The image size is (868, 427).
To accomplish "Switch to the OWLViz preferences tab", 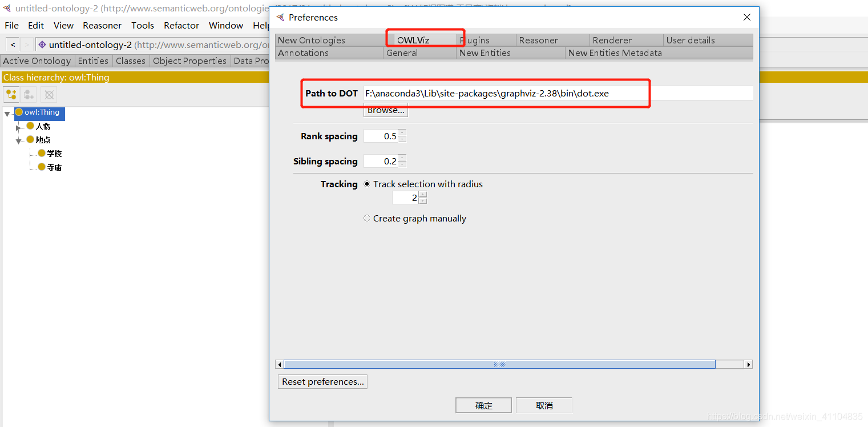I will [x=426, y=40].
